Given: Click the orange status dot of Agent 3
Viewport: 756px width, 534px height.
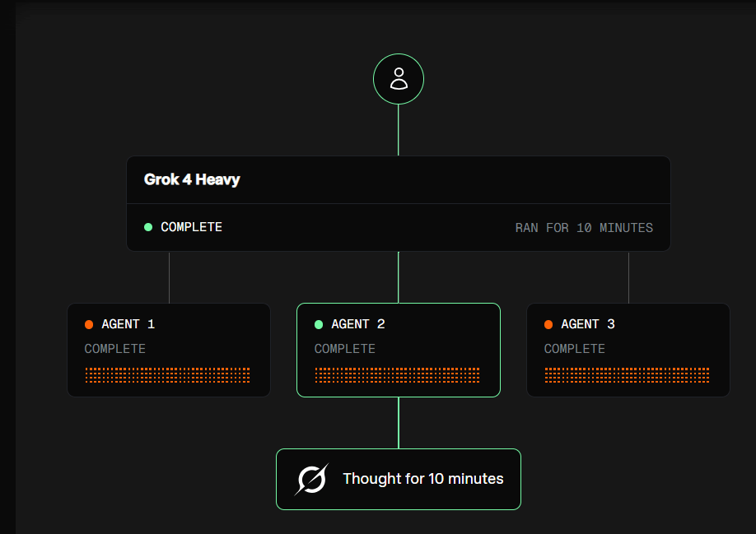Looking at the screenshot, I should [x=548, y=324].
